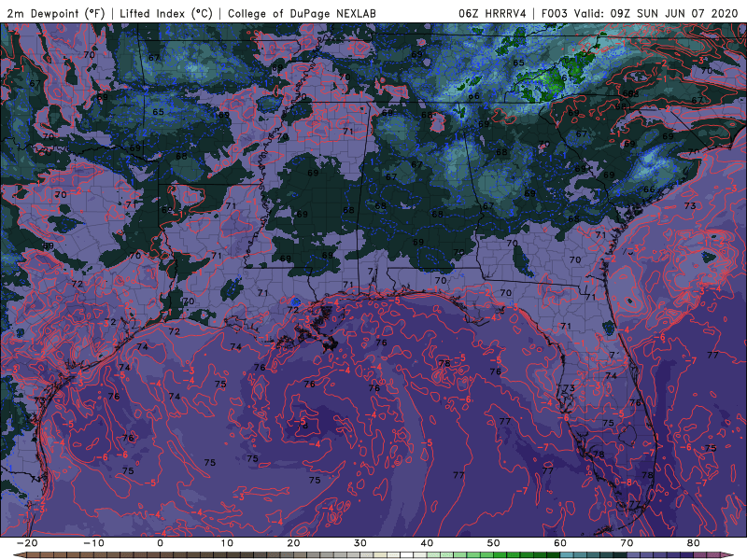Click the '30' color scale label
Screen dimensions: 747x560
(360, 543)
